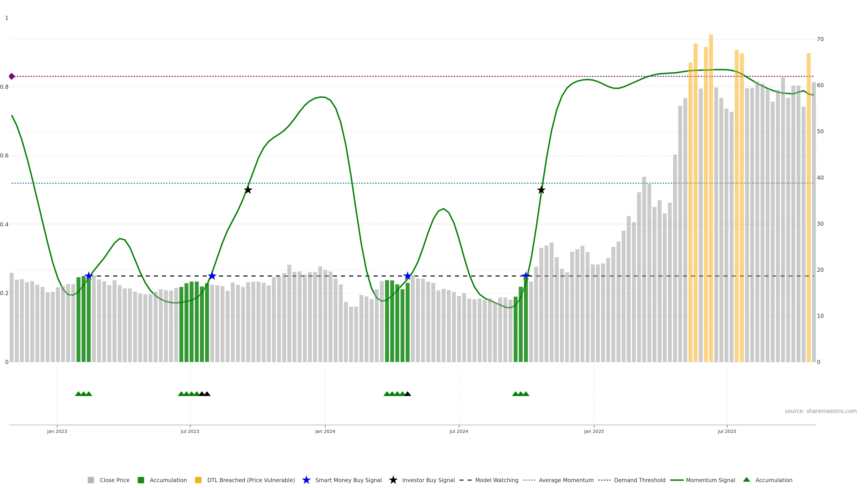This screenshot has width=868, height=488.
Task: Click the blue Smart Money star near Aug 2023
Action: click(x=212, y=276)
